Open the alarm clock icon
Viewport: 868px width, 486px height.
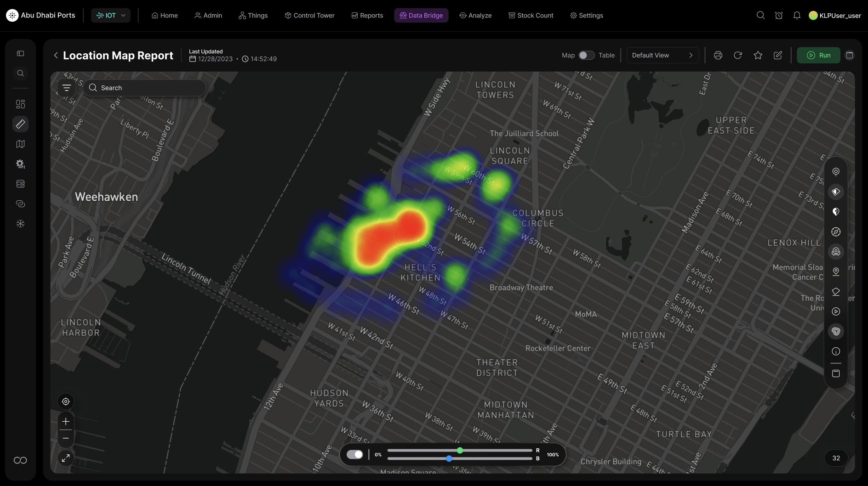(779, 15)
